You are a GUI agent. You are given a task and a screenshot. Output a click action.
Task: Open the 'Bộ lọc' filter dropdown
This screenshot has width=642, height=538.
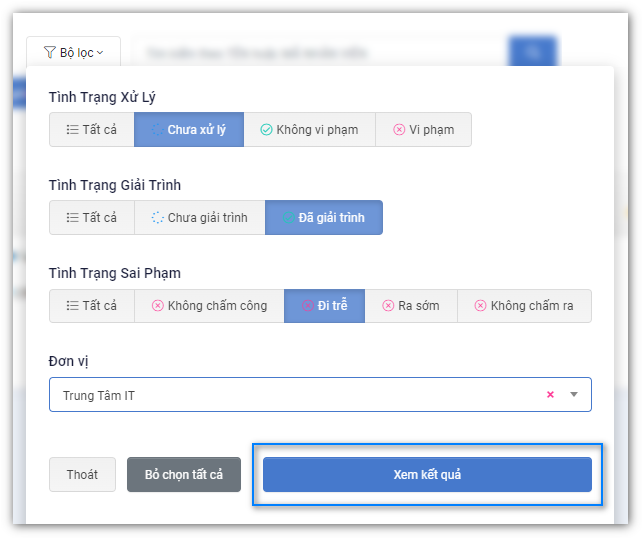tap(73, 52)
